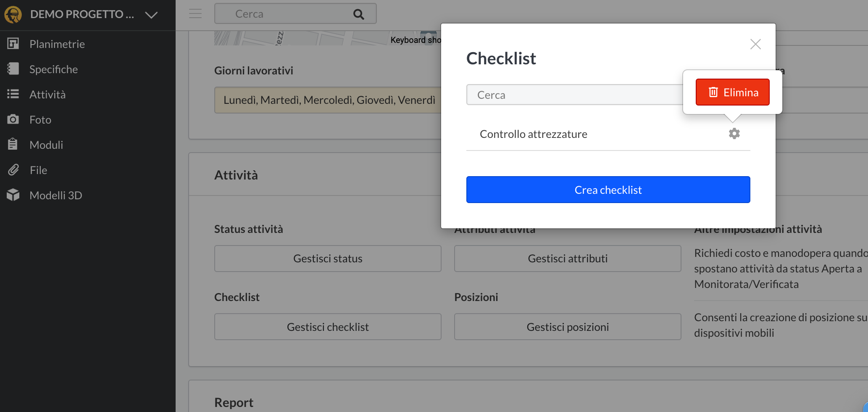Click the search magnifier icon
Screen dimensions: 868x412
tap(358, 13)
